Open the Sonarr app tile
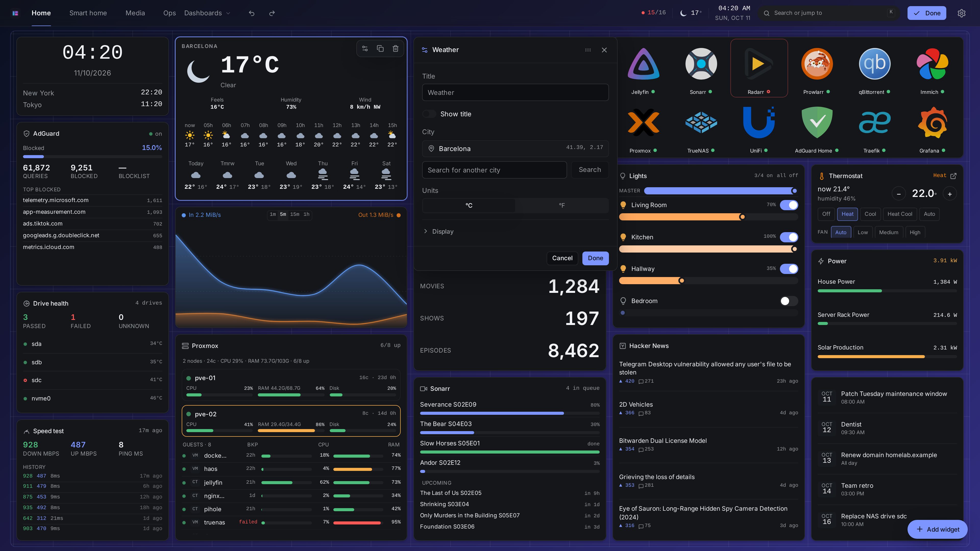980x551 pixels. coord(701,68)
